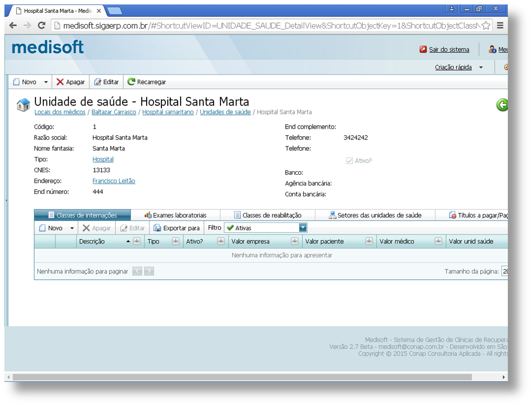Switch to Classes de reabilitação tab

pos(267,215)
